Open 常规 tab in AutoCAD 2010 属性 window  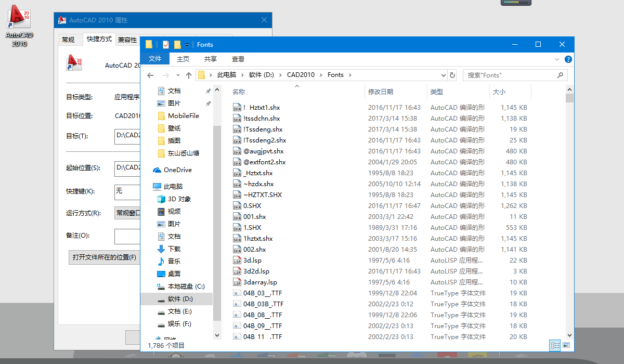pos(68,40)
